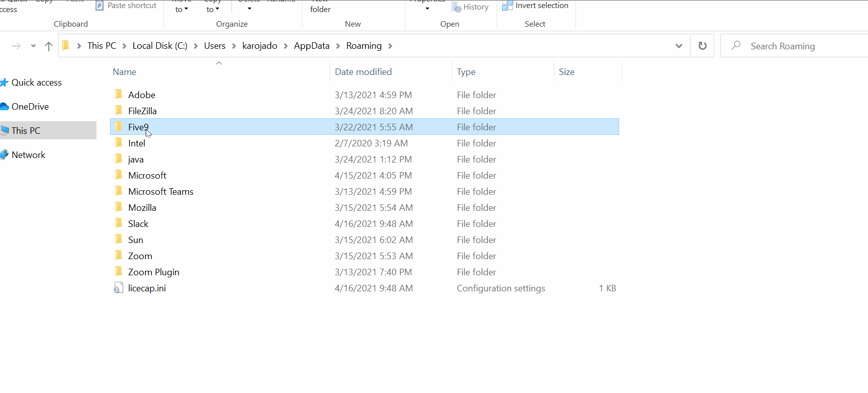Image resolution: width=868 pixels, height=393 pixels.
Task: Click the Slack folder icon
Action: click(119, 223)
